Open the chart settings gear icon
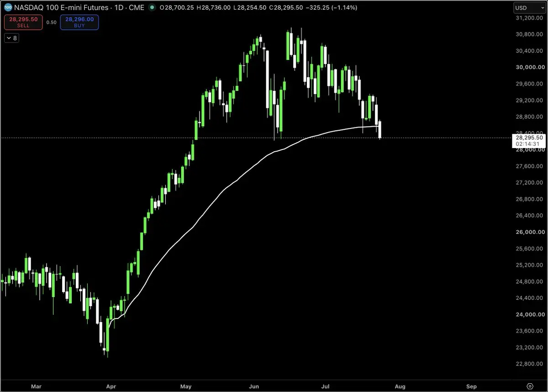The image size is (548, 392). click(530, 386)
